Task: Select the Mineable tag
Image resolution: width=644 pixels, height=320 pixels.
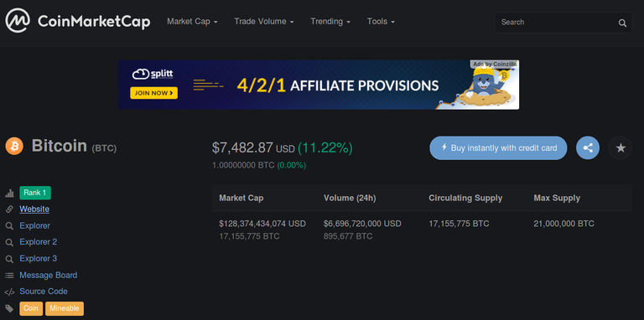Action: pyautogui.click(x=65, y=308)
